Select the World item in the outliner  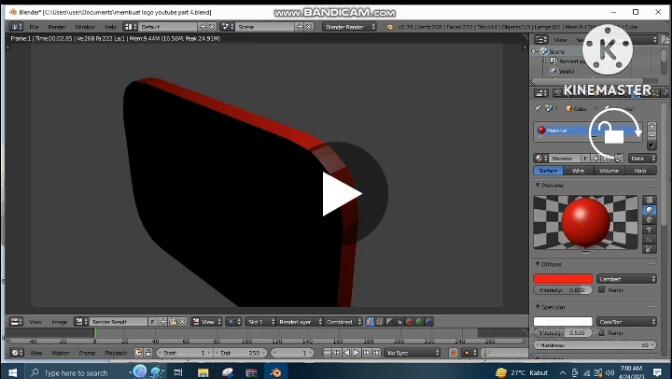(566, 71)
